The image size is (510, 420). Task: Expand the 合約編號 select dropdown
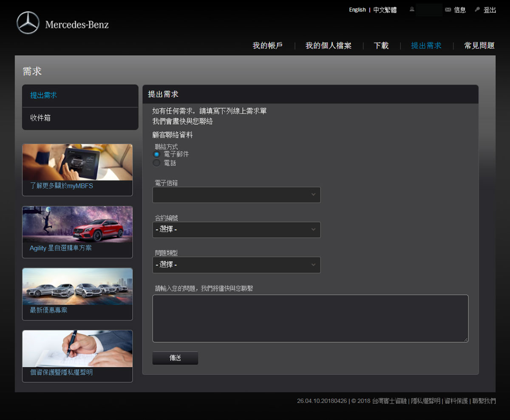tap(236, 230)
